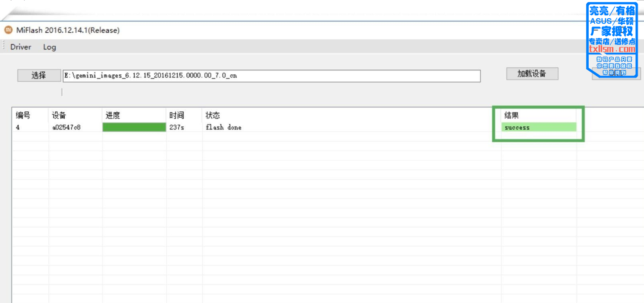Click the 选择 button
This screenshot has height=303, width=644.
coord(39,76)
